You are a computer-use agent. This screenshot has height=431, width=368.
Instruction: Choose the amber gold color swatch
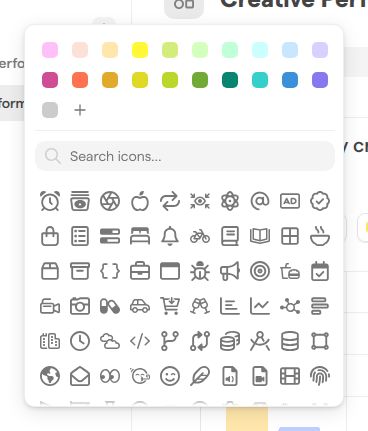point(110,80)
